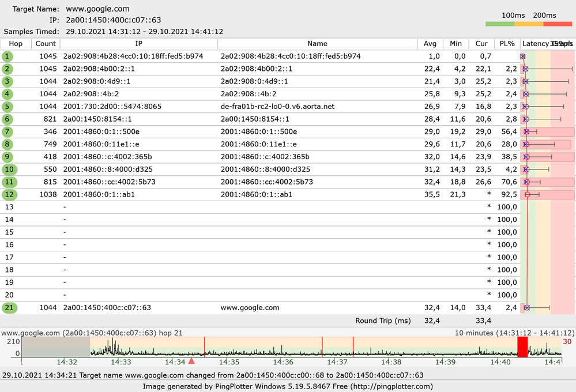Image resolution: width=576 pixels, height=392 pixels.
Task: Click the green hop 11 circle
Action: [9, 182]
